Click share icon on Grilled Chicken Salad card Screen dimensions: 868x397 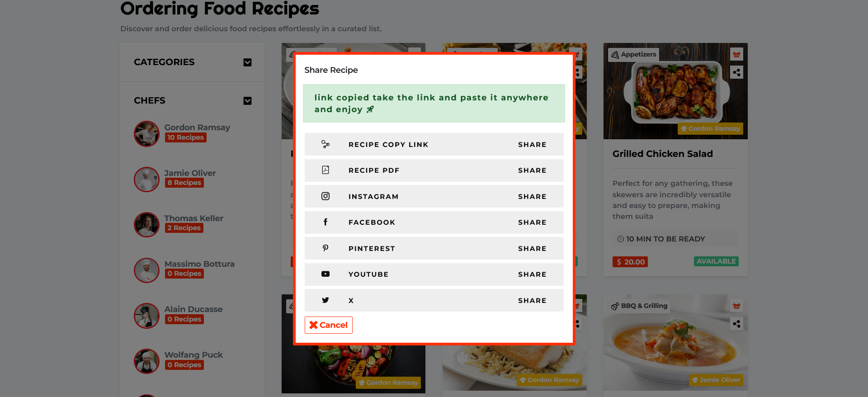[736, 72]
